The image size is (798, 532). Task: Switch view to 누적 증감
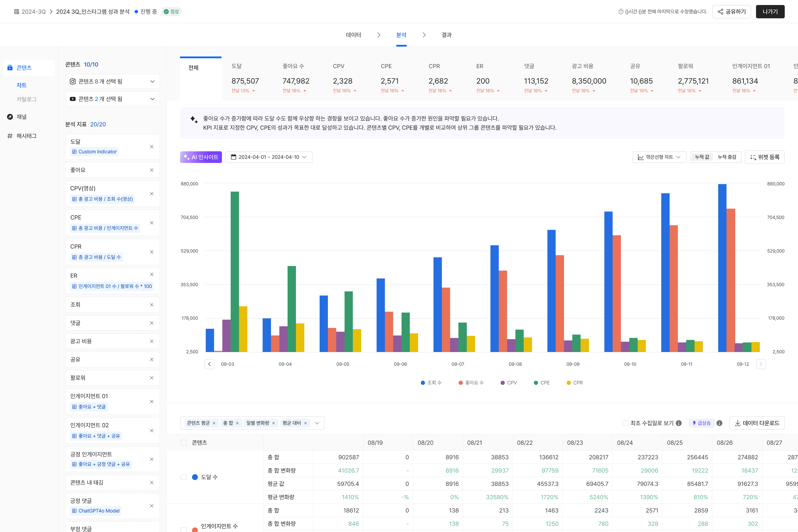[727, 157]
